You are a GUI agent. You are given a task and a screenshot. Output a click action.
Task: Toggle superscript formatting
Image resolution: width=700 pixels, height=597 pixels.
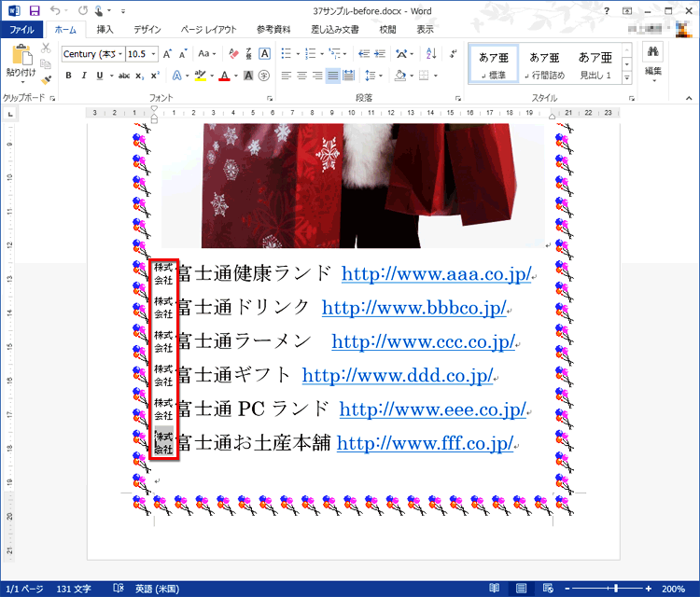[x=155, y=76]
